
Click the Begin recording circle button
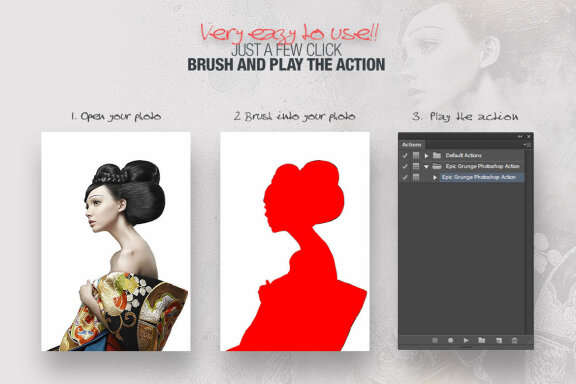(x=450, y=340)
